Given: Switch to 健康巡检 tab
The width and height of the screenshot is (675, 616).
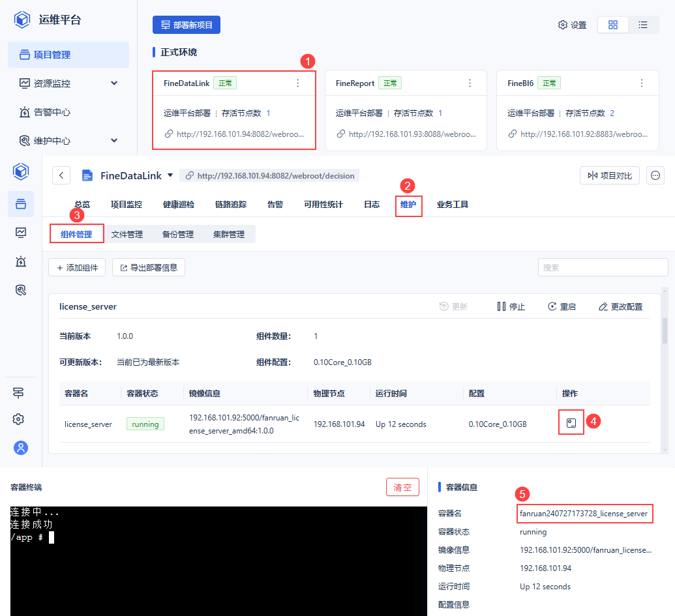Looking at the screenshot, I should click(x=179, y=205).
